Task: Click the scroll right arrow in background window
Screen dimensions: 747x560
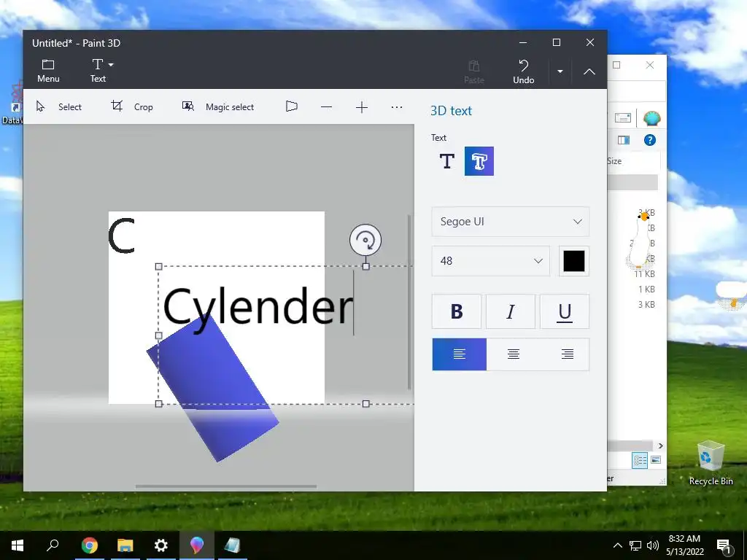Action: pos(660,446)
